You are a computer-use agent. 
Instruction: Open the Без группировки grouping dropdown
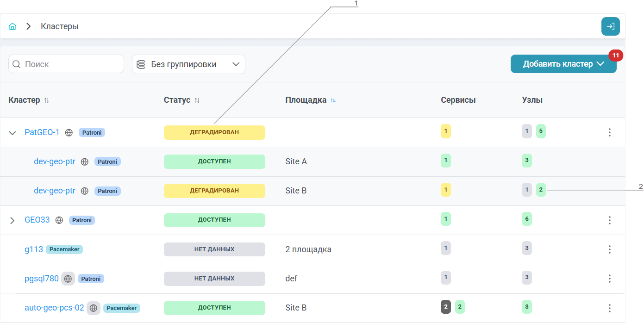point(188,64)
